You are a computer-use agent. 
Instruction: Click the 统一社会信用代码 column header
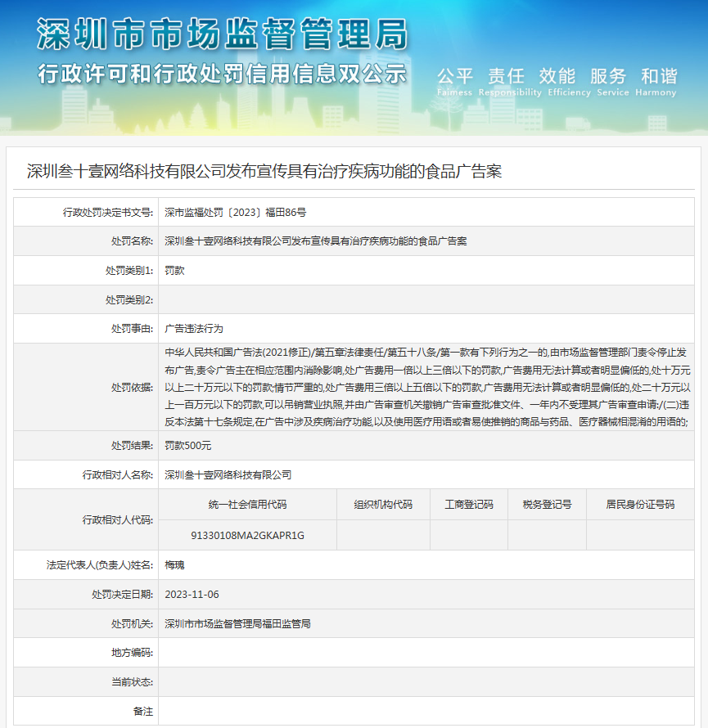(248, 505)
